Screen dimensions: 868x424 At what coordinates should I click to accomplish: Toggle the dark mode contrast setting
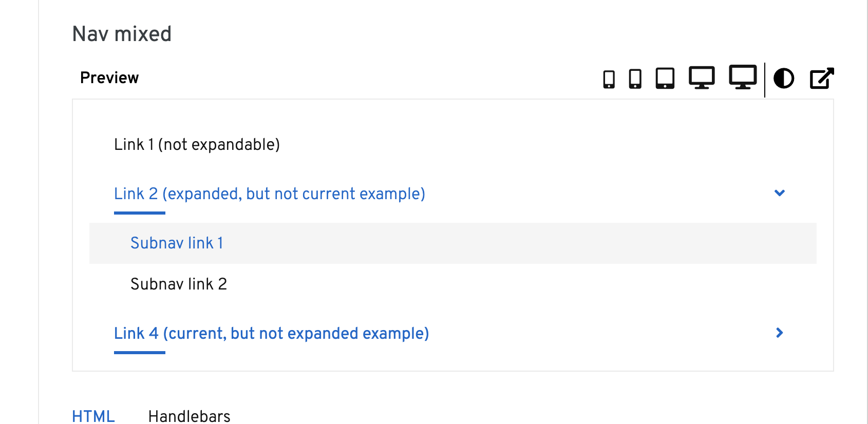pos(785,78)
